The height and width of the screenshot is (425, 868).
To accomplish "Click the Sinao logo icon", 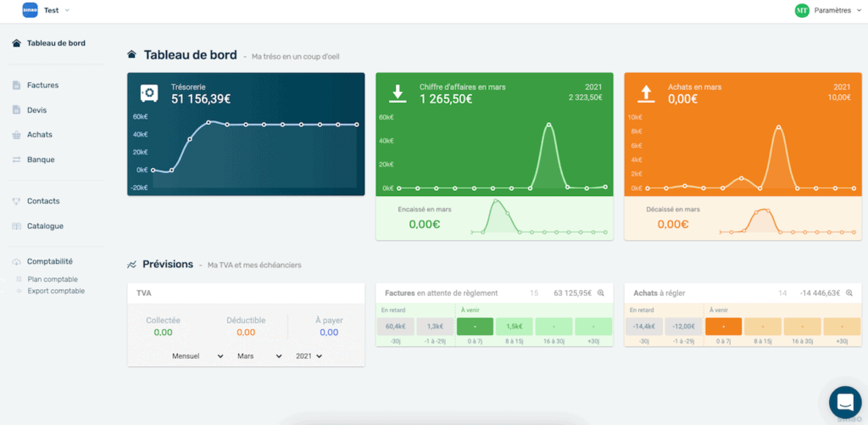I will point(30,10).
